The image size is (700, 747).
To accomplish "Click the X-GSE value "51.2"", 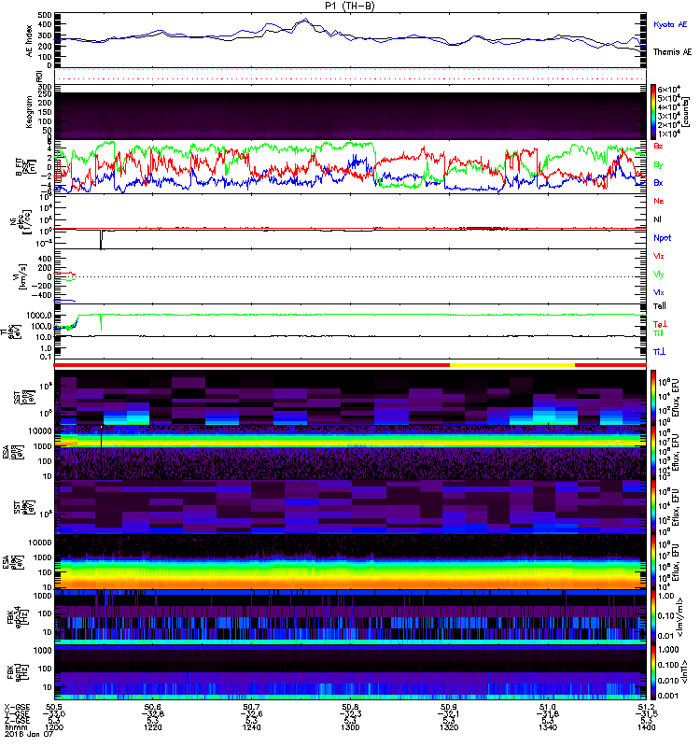I will pyautogui.click(x=646, y=707).
